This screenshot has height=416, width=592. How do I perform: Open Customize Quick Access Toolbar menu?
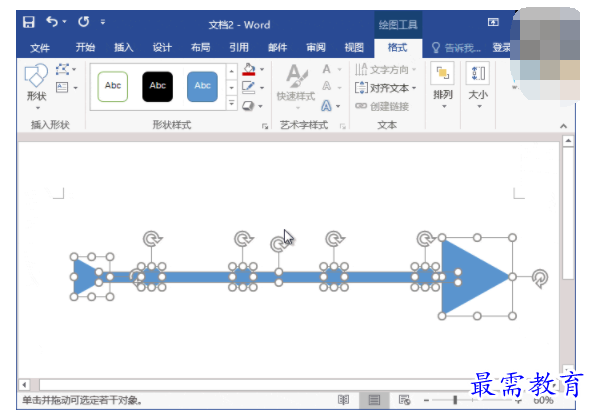coord(103,22)
